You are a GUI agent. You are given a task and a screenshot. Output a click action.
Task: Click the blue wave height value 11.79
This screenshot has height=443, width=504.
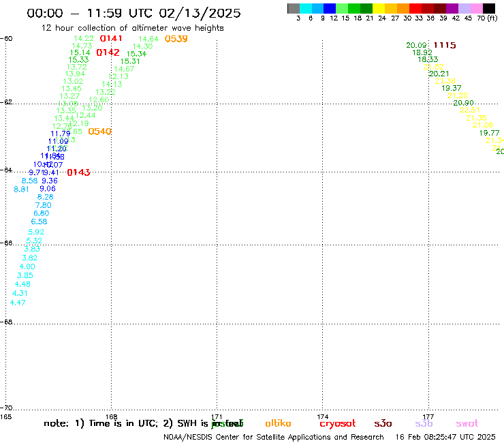(x=61, y=134)
